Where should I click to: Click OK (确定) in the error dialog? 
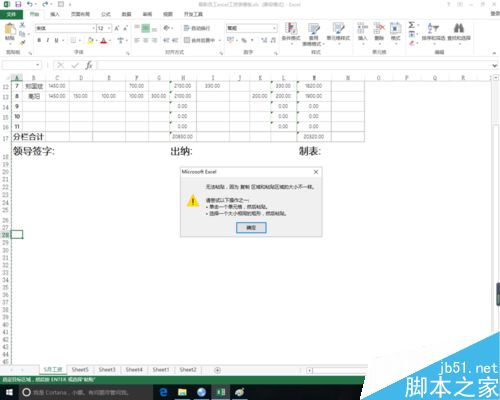pyautogui.click(x=251, y=228)
